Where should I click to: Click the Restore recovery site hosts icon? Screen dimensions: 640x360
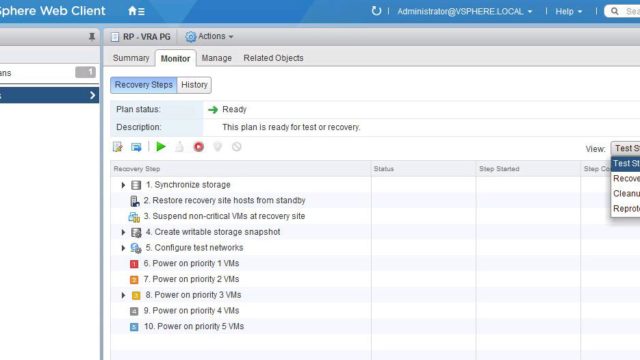point(134,201)
